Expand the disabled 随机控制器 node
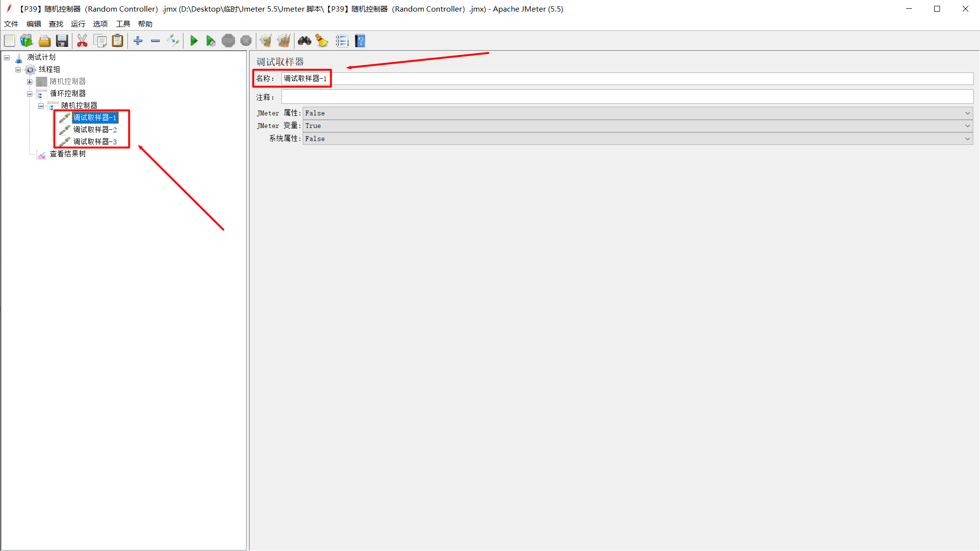Viewport: 980px width, 551px height. (x=30, y=82)
